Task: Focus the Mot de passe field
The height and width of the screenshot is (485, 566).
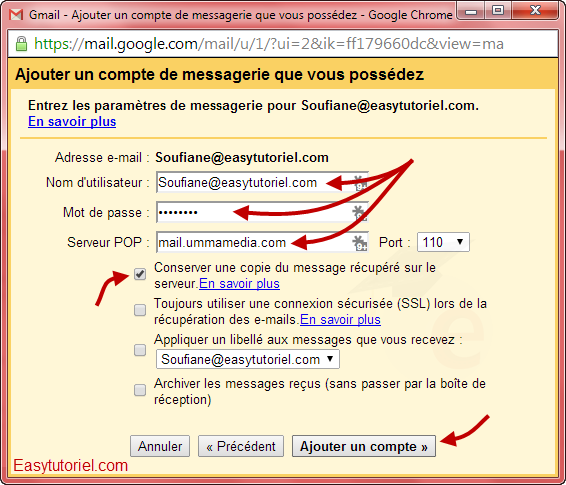Action: tap(262, 213)
